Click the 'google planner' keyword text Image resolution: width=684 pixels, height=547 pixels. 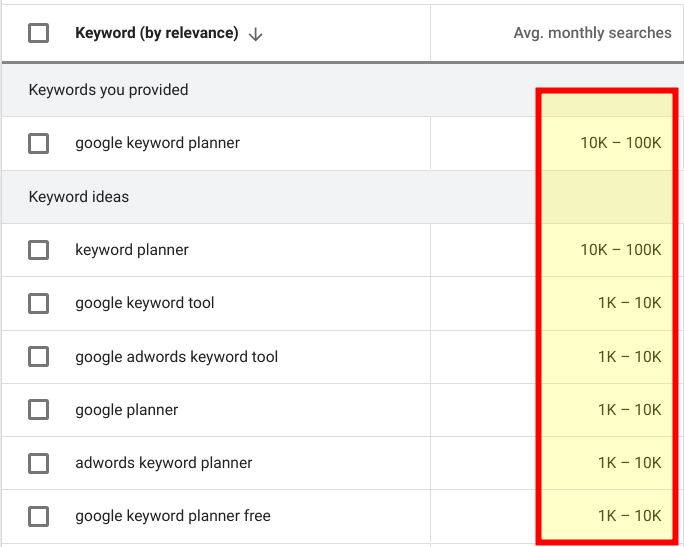tap(127, 410)
